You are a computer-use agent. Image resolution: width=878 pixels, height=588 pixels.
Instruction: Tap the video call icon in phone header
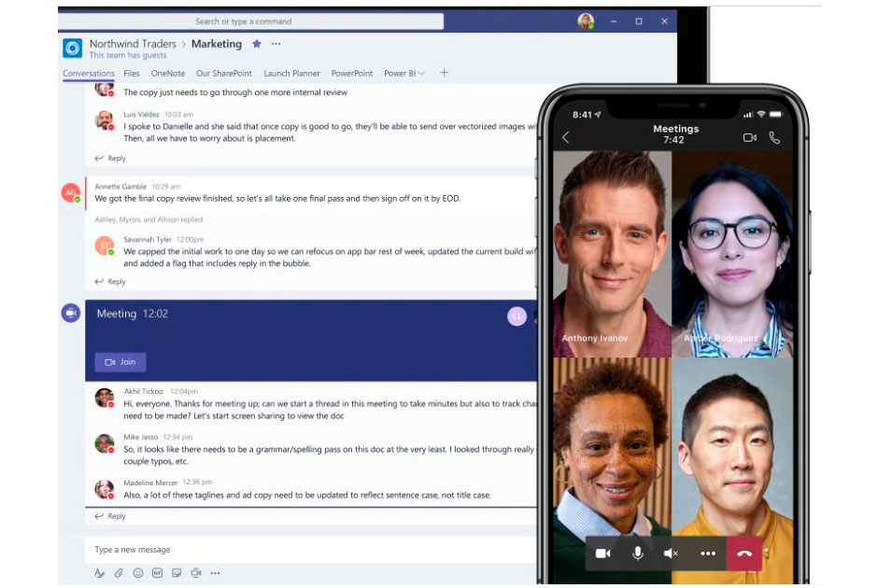(750, 137)
